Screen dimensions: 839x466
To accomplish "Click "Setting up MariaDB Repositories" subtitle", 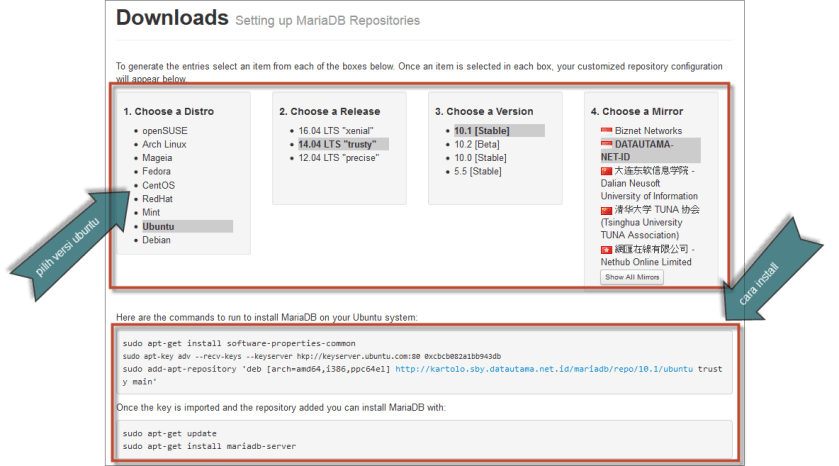I will coord(327,20).
